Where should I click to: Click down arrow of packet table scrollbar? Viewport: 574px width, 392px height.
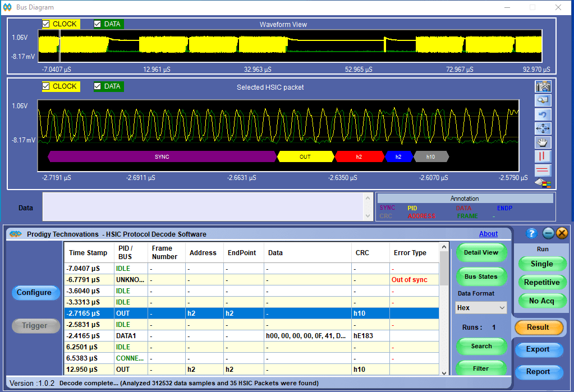tap(444, 372)
